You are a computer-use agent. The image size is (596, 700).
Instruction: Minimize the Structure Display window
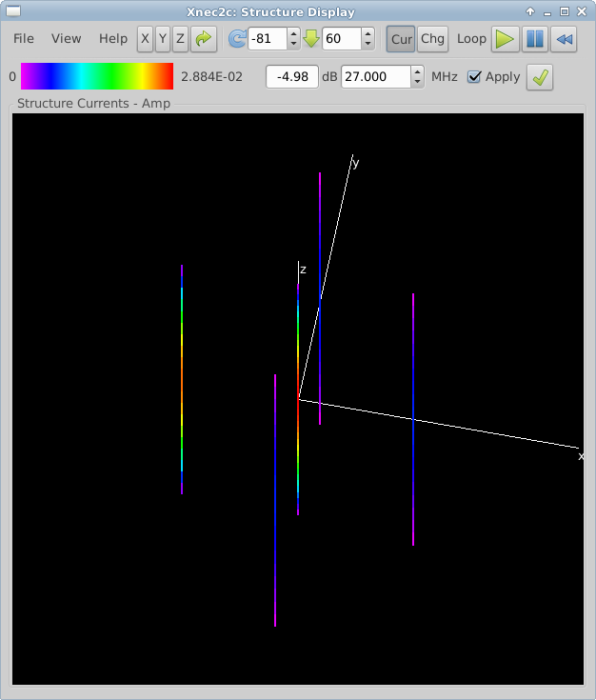547,12
